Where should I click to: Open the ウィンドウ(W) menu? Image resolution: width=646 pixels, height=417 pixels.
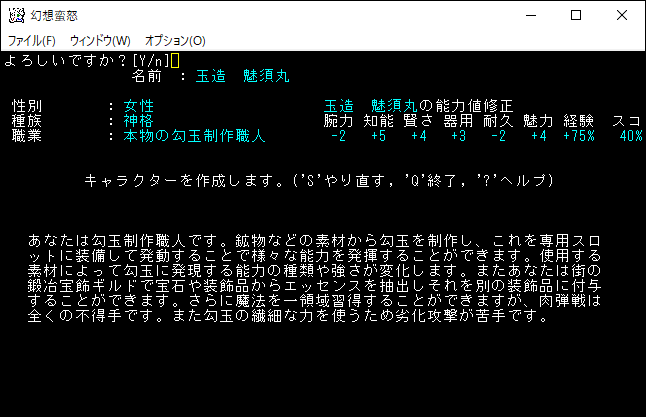click(100, 41)
